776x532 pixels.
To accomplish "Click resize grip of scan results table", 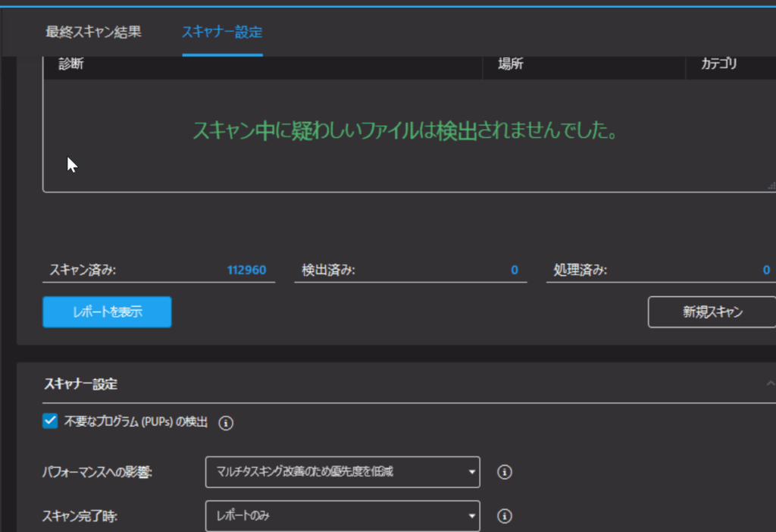I will click(771, 186).
